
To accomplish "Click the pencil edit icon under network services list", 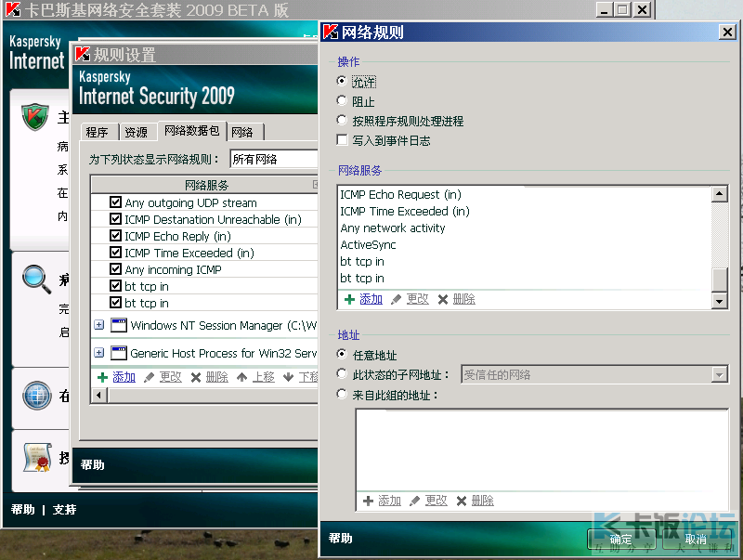I will coord(396,299).
